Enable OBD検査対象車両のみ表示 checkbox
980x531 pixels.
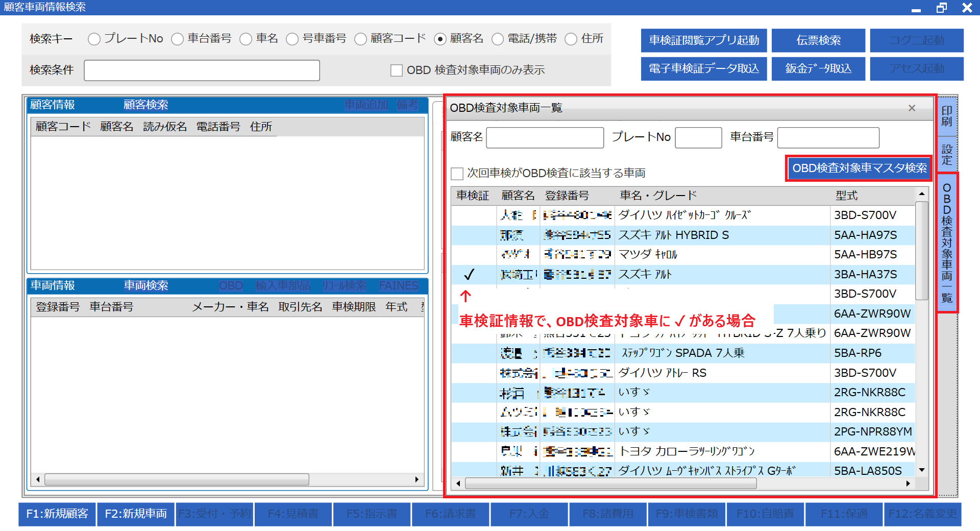(397, 70)
